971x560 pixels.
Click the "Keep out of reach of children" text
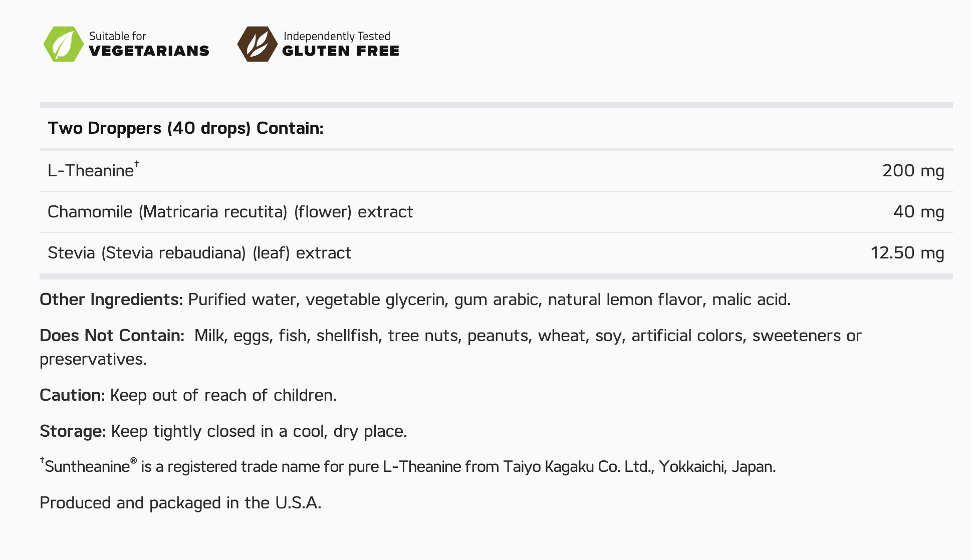point(222,395)
